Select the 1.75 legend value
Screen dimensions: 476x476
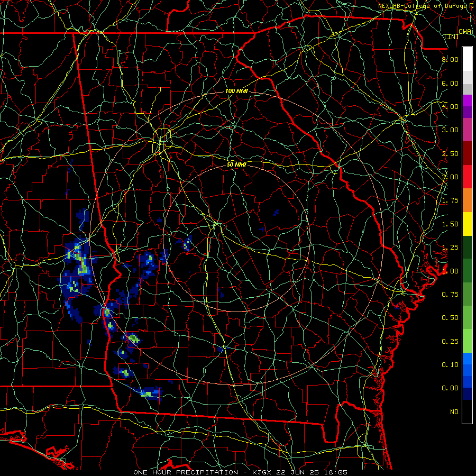tap(450, 200)
